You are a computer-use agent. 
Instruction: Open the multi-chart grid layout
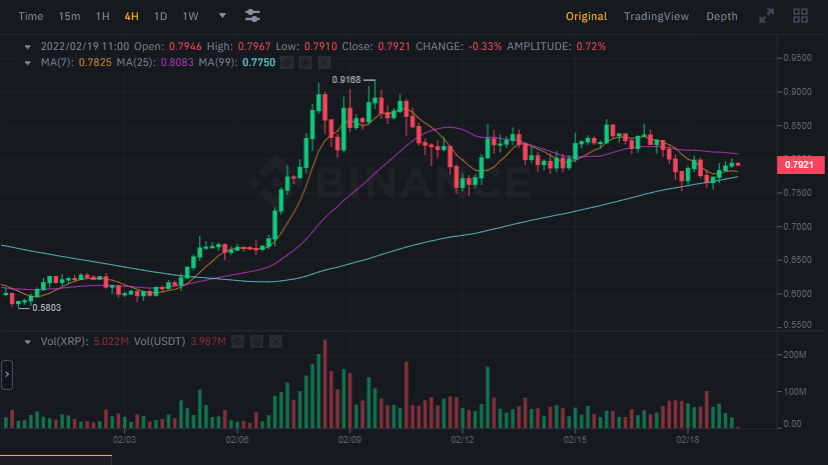[800, 16]
